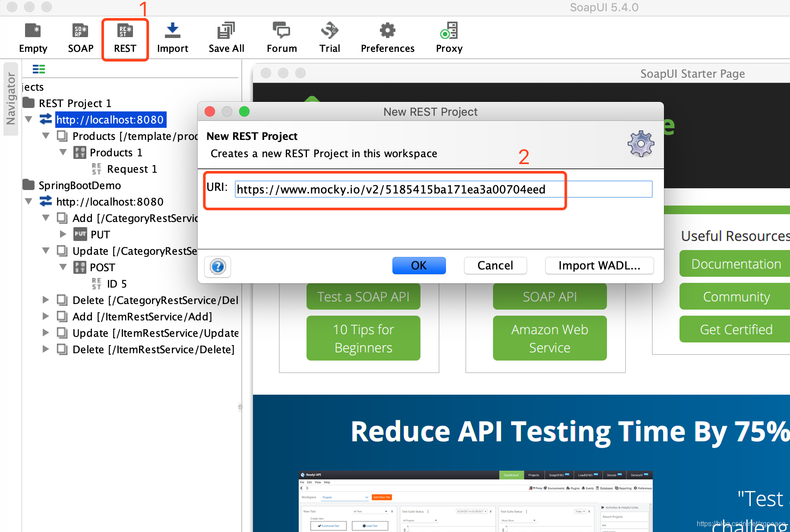The height and width of the screenshot is (532, 790).
Task: Expand Update [/ItemRestService/Update resource
Action: (x=46, y=332)
